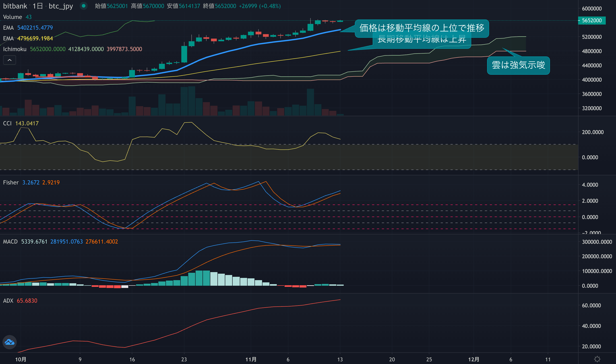616x364 pixels.
Task: Select the 雲は強気示唆 callout annotation
Action: click(518, 65)
